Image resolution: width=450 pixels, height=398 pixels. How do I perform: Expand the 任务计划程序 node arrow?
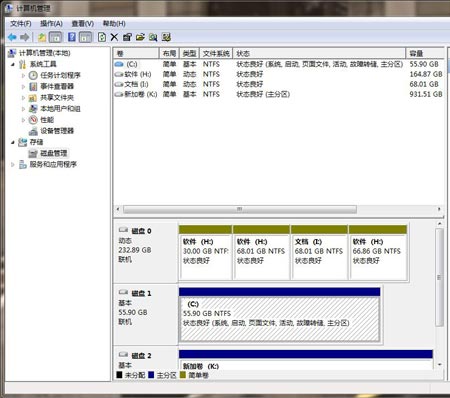(x=23, y=76)
